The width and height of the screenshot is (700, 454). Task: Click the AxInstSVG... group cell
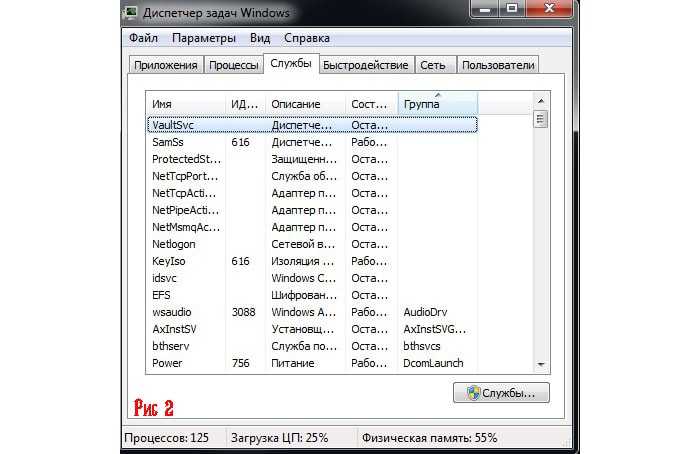(x=434, y=329)
